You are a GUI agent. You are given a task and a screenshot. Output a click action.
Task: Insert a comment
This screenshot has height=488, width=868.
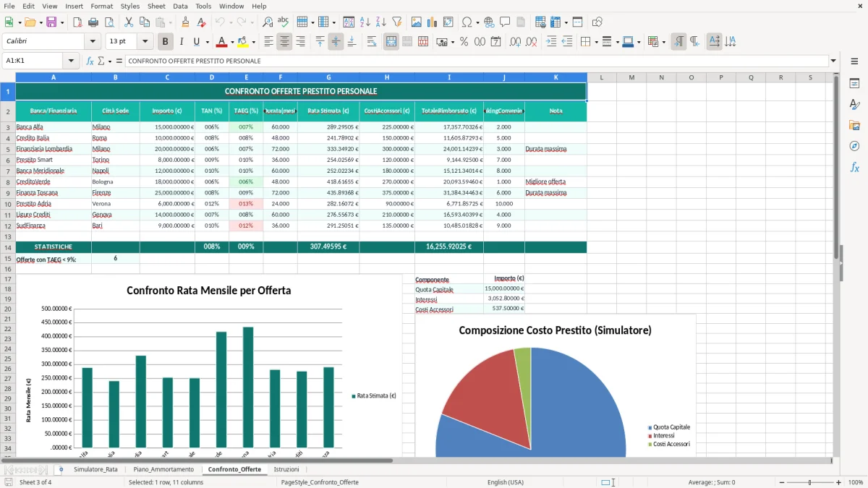point(505,22)
